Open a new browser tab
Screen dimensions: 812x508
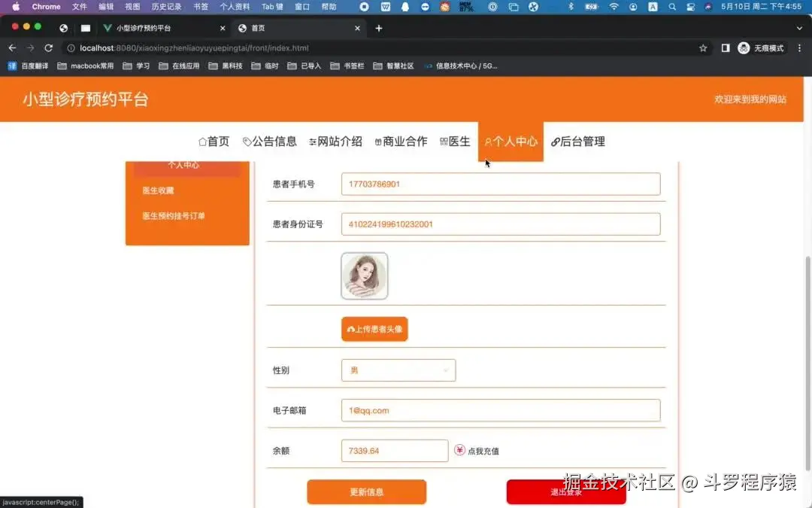pyautogui.click(x=378, y=29)
